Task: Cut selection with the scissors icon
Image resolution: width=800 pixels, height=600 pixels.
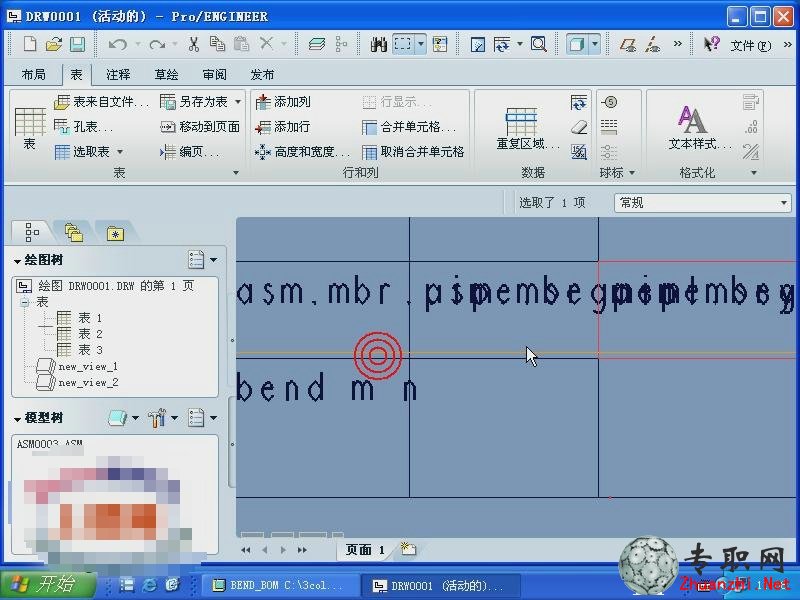Action: [193, 44]
